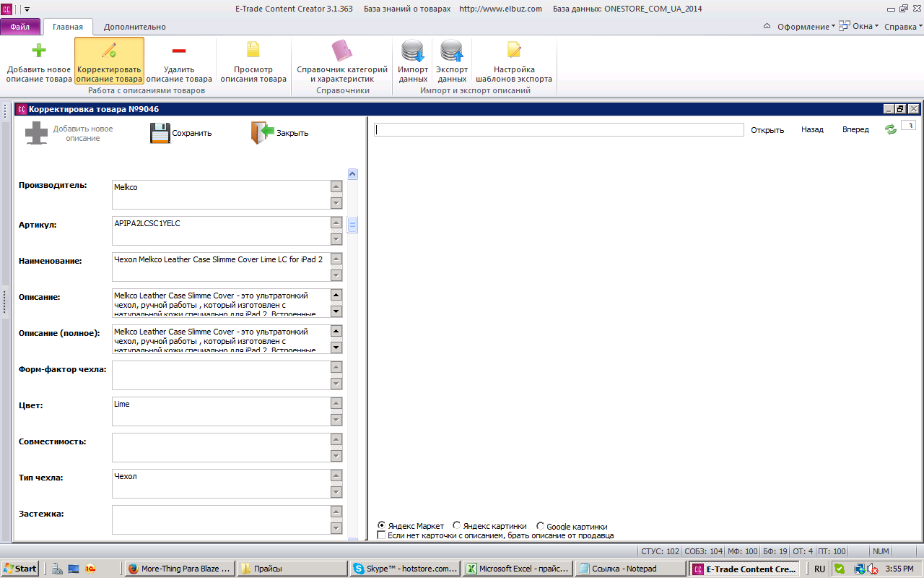The height and width of the screenshot is (578, 924).
Task: Click the muted volume tray icon
Action: (873, 569)
